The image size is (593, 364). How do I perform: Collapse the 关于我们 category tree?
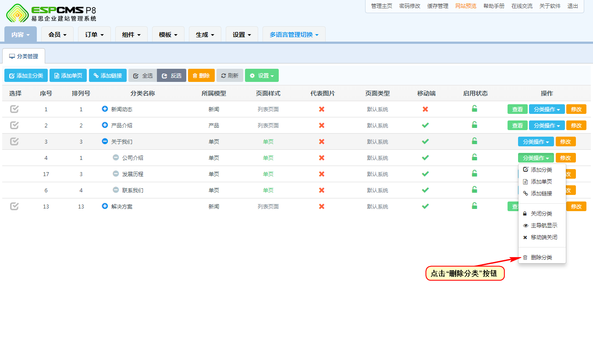[x=105, y=141]
